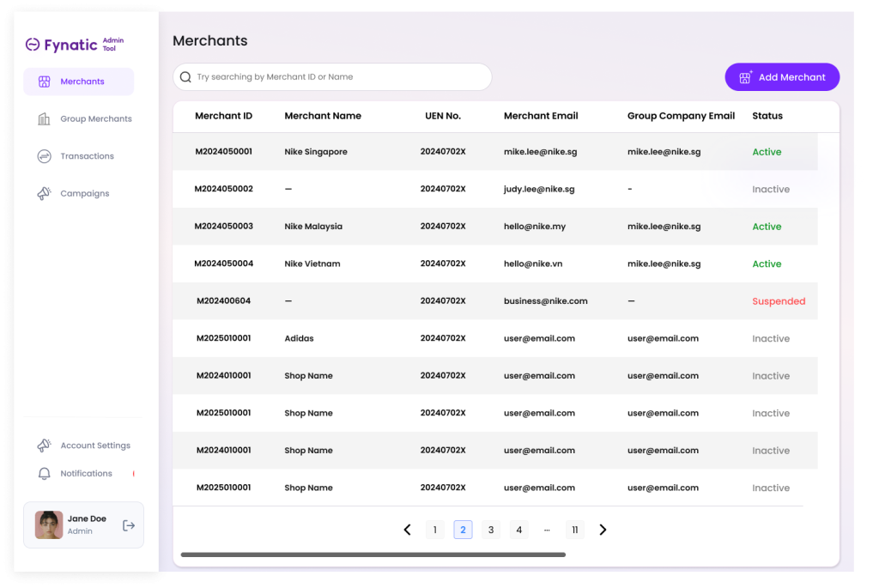Click the Transactions icon in sidebar
879x588 pixels.
44,156
